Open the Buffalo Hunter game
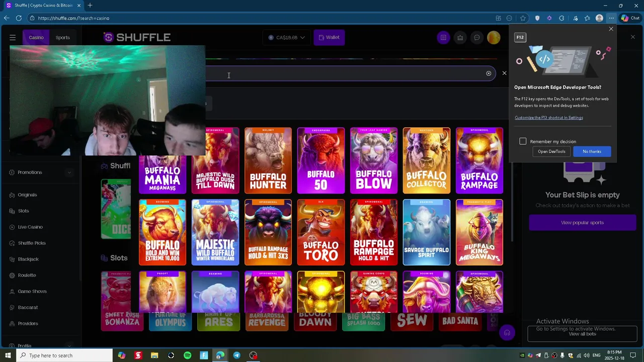The image size is (644, 362). (268, 161)
